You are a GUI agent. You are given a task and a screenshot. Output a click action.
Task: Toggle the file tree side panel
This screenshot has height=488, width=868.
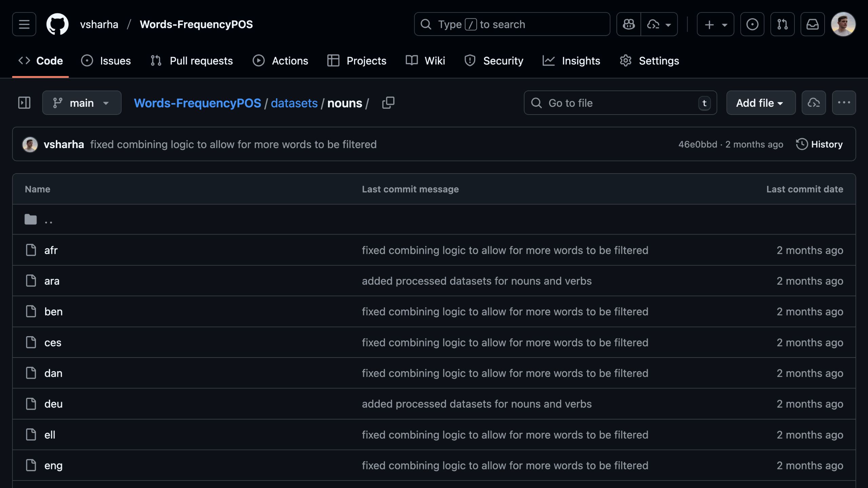tap(24, 103)
